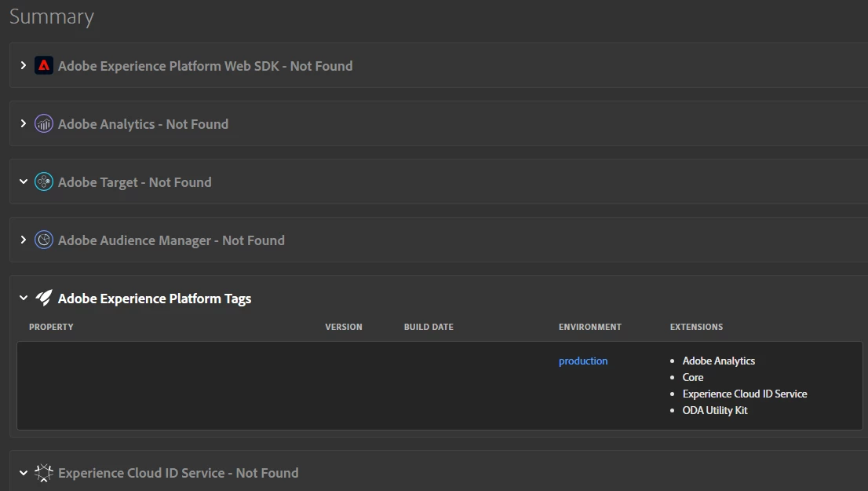868x491 pixels.
Task: Expand the Adobe Analytics section chevron
Action: 24,123
